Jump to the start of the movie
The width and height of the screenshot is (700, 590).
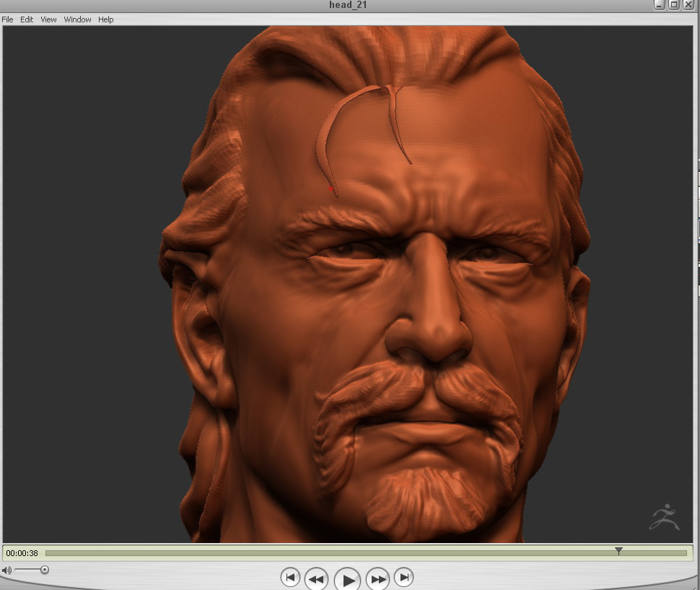(x=289, y=578)
